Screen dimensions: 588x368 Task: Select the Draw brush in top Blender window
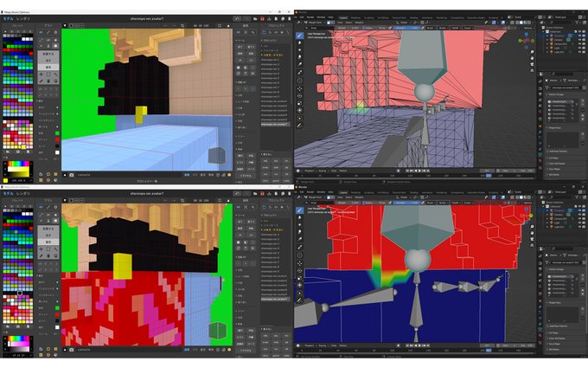coord(300,36)
